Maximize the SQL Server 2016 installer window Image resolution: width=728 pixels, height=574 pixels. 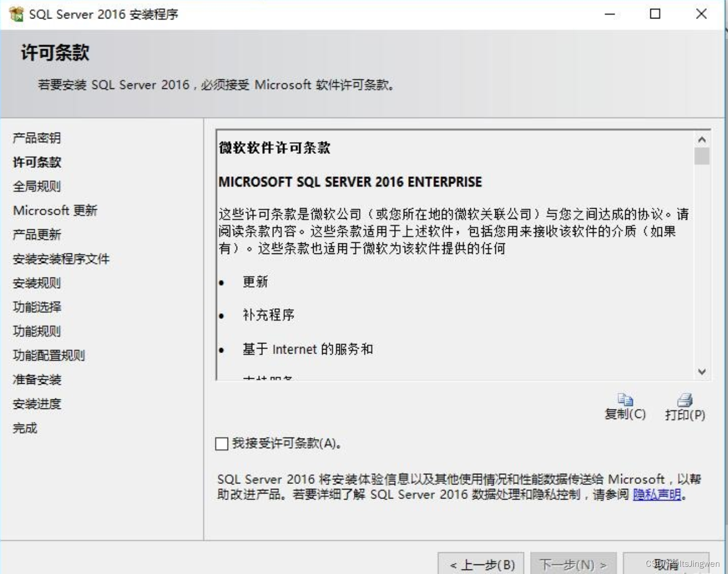(655, 14)
